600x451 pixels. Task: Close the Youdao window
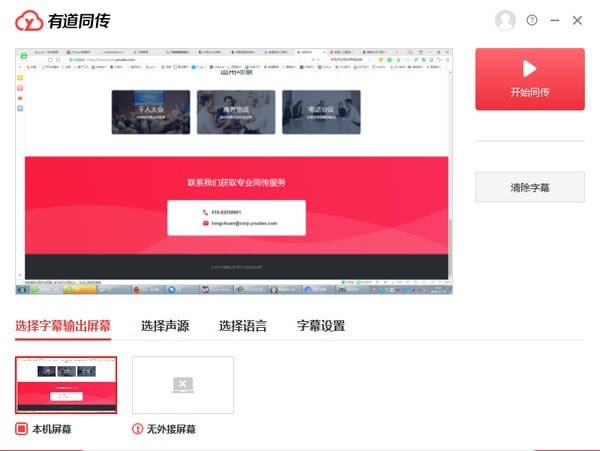pos(577,20)
